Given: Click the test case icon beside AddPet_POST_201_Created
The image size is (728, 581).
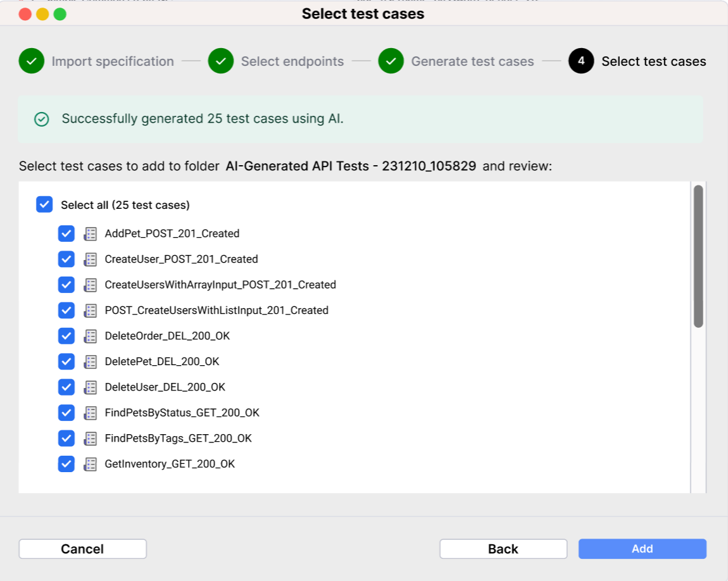Looking at the screenshot, I should tap(90, 234).
